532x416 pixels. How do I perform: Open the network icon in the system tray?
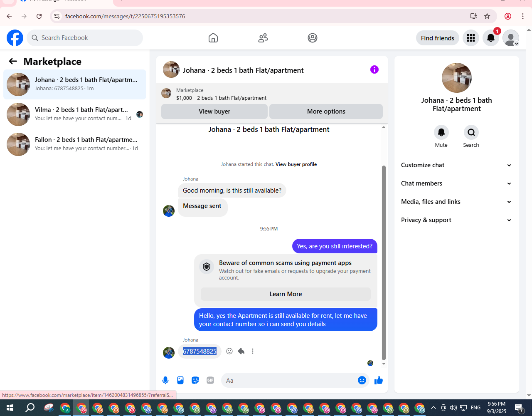pyautogui.click(x=463, y=408)
